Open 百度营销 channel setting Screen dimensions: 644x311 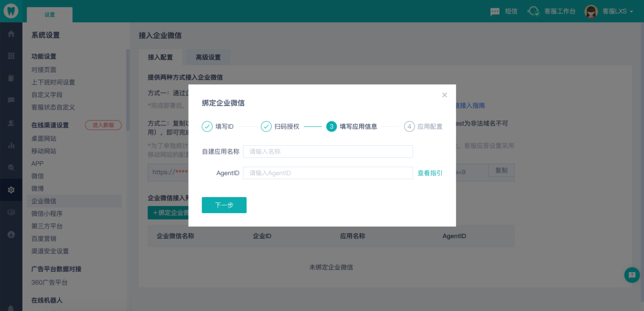coord(44,238)
